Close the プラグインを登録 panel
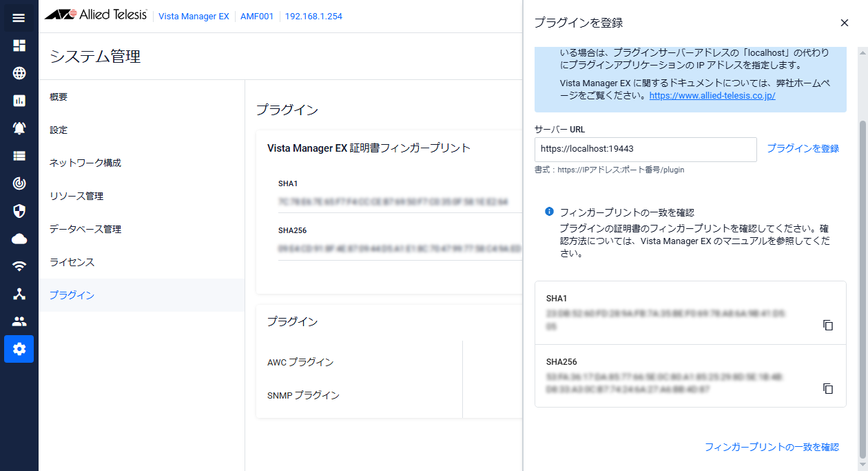This screenshot has height=471, width=868. point(845,23)
